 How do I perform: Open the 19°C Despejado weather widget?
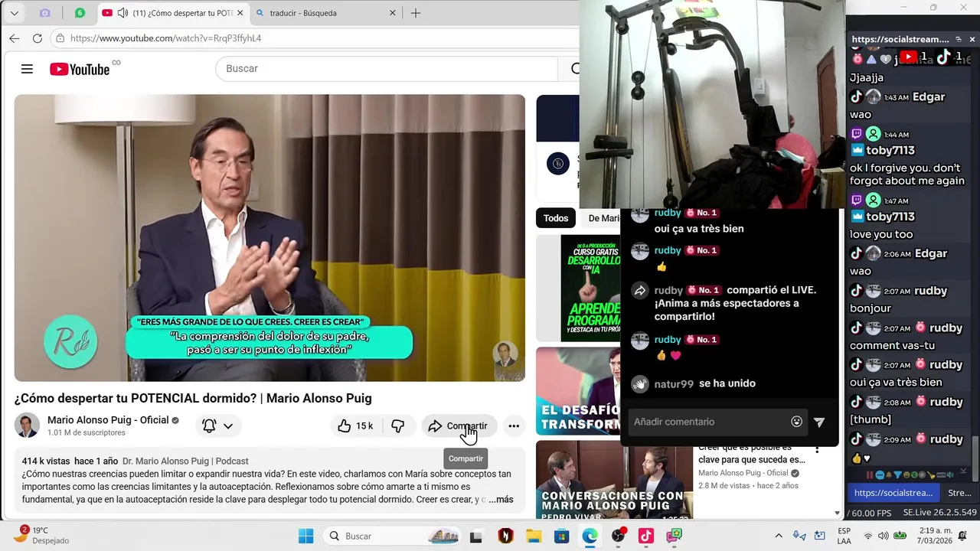[43, 535]
